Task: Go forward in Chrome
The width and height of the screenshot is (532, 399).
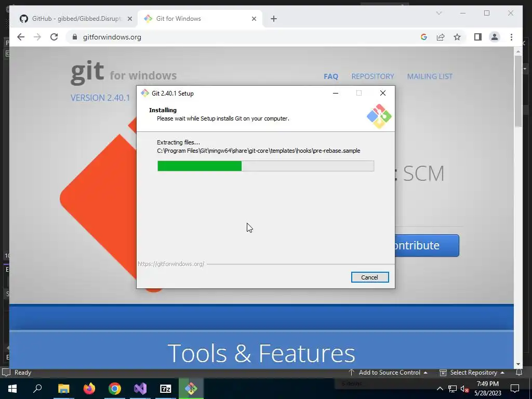Action: pos(37,37)
